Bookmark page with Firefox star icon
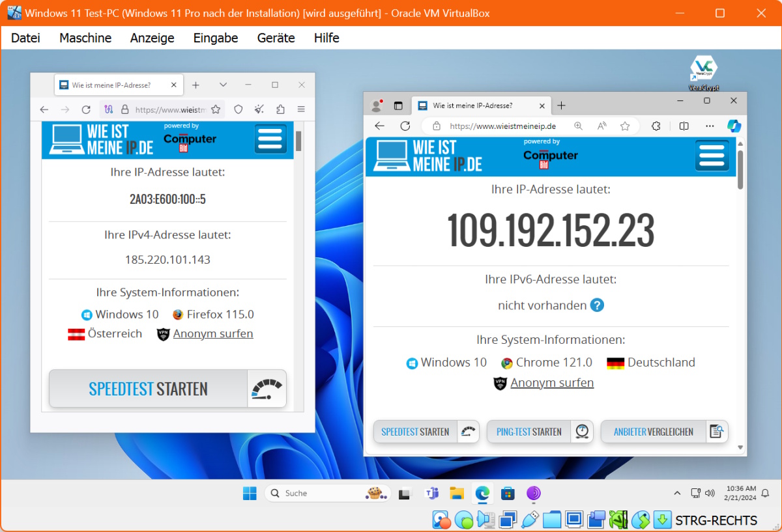 216,109
